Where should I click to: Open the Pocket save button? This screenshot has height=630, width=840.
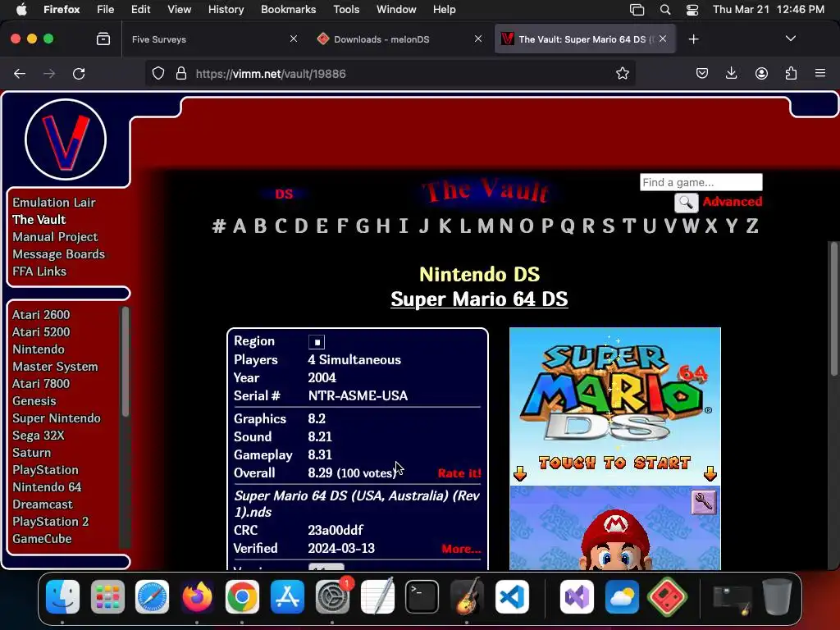click(702, 73)
